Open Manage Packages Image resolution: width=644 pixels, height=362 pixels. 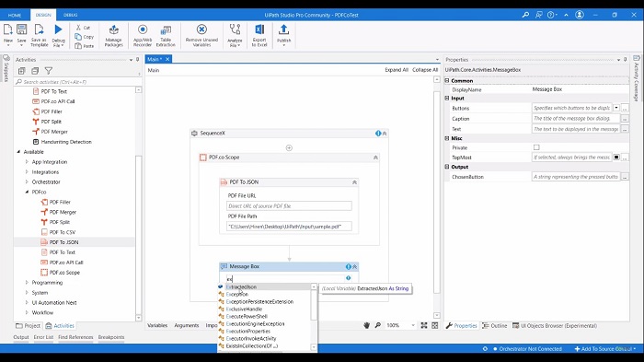click(x=114, y=35)
